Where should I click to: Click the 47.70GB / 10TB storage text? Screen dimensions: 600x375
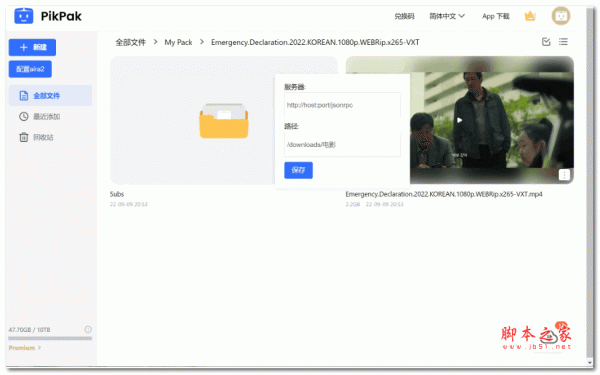coord(29,329)
